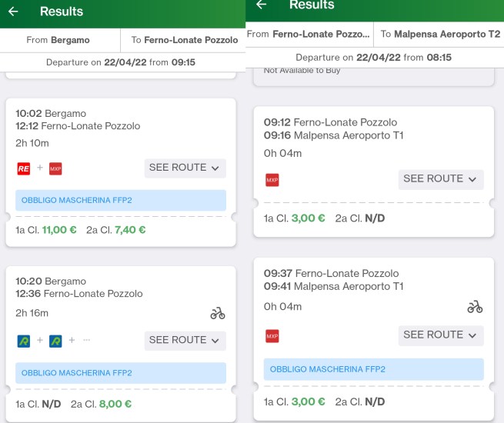Select the To Malpensa Aeroporto T2 field
Viewport: 504px width, 423px height.
[x=439, y=34]
